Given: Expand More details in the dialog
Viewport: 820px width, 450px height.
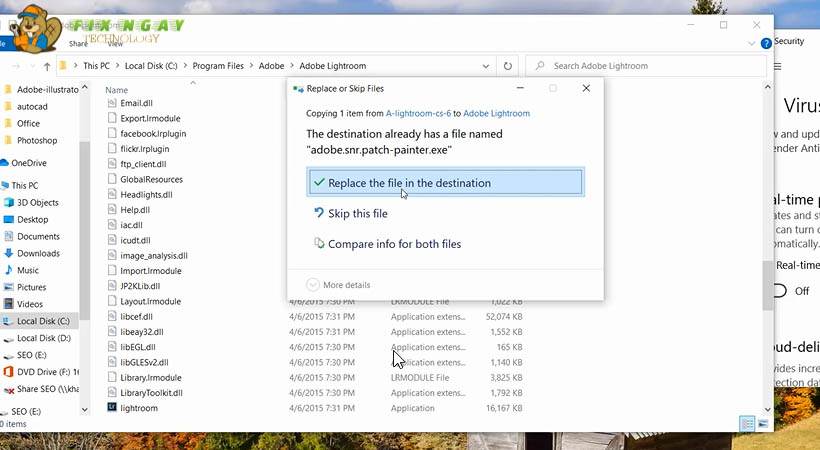Looking at the screenshot, I should 338,285.
